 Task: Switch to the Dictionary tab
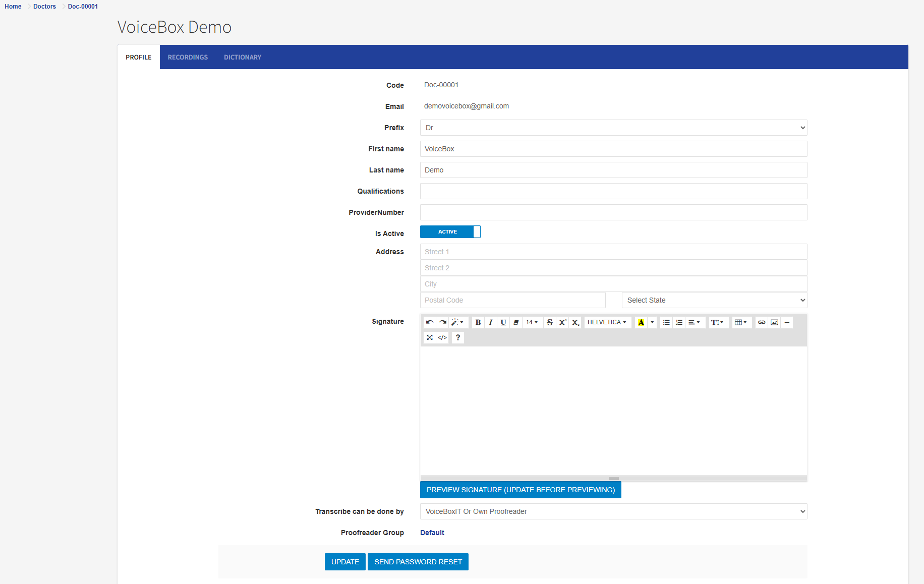[243, 57]
